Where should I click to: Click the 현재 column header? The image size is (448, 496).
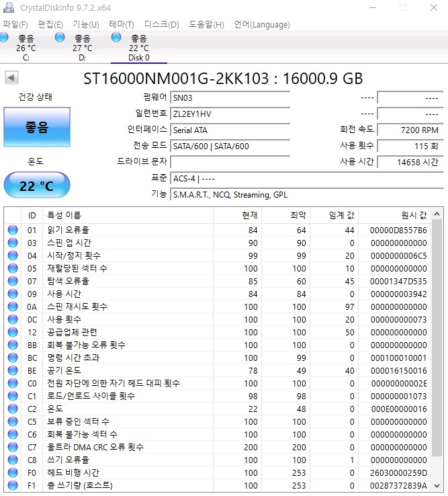coord(238,216)
